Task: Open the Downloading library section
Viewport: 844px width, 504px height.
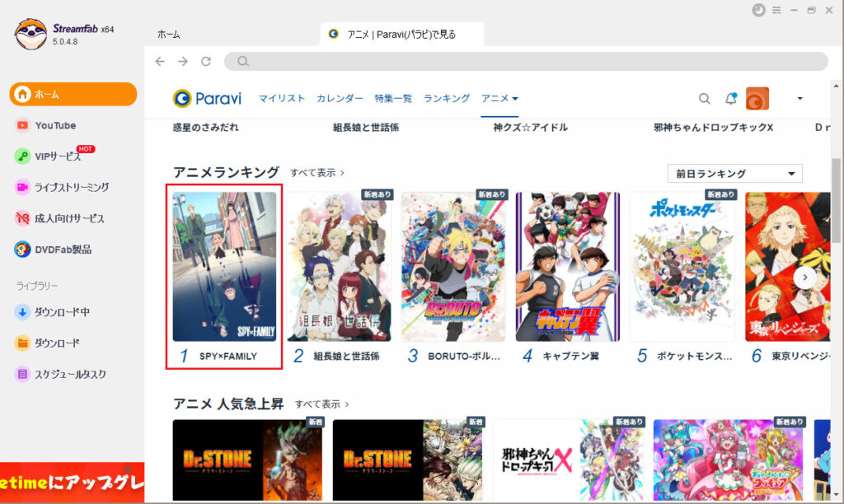Action: click(x=62, y=312)
